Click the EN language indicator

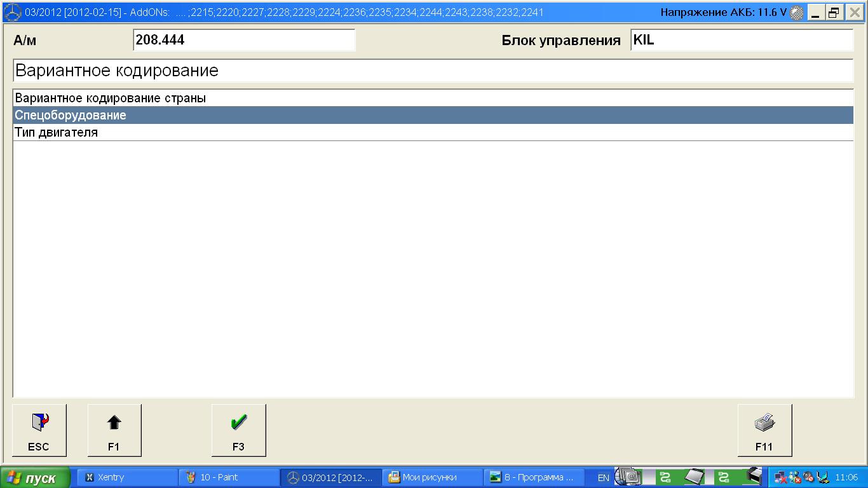pyautogui.click(x=603, y=478)
